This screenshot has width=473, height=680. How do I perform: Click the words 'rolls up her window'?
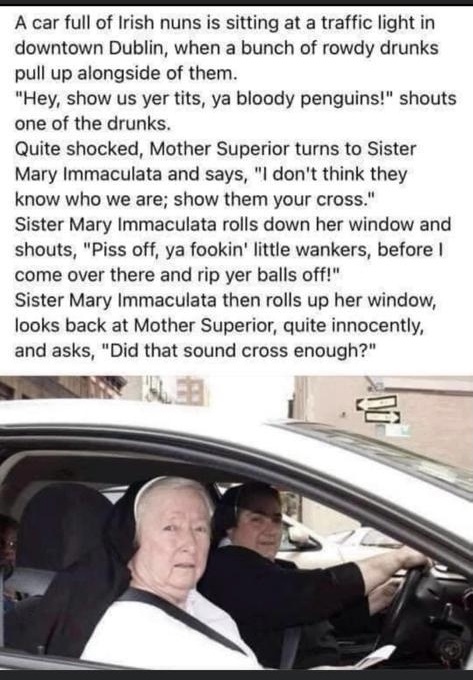click(x=350, y=300)
